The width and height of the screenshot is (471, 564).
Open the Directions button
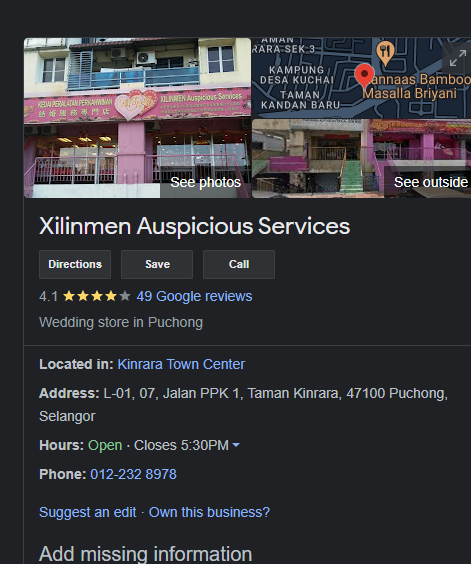point(75,264)
